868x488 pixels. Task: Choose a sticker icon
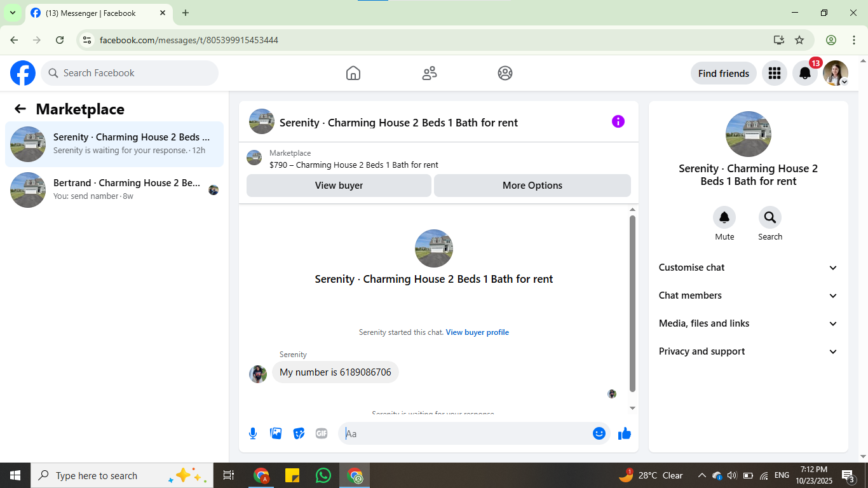tap(299, 433)
